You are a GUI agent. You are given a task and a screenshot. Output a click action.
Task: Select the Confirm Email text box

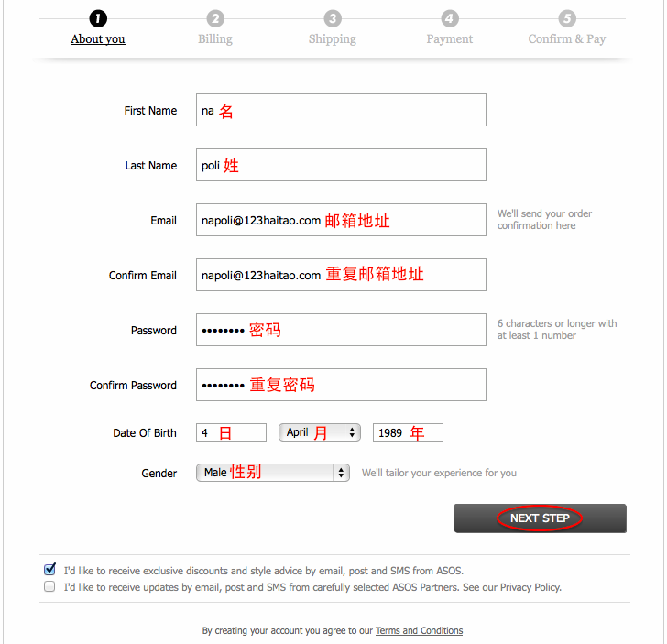coord(341,275)
